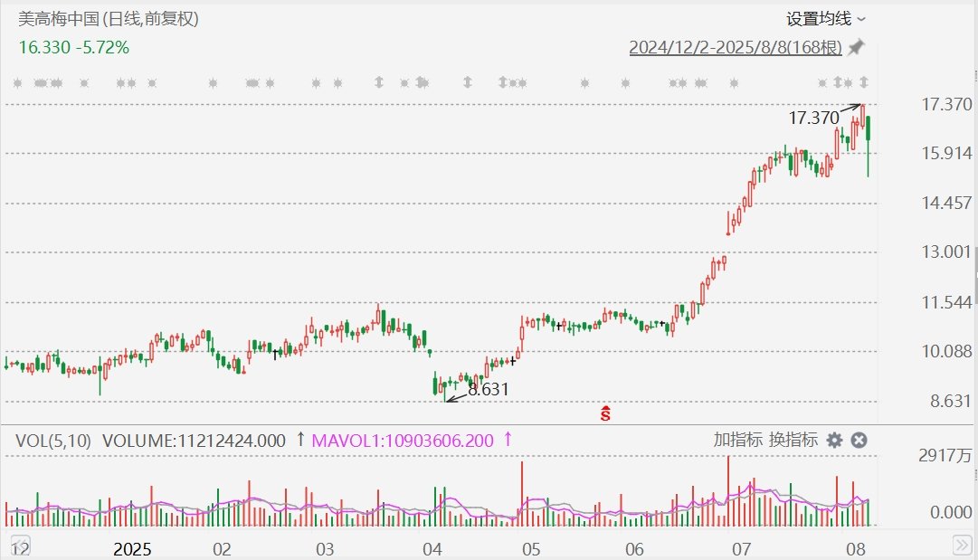
Task: Select the stock title 美高梅中国(日线,前复权)
Action: (109, 19)
